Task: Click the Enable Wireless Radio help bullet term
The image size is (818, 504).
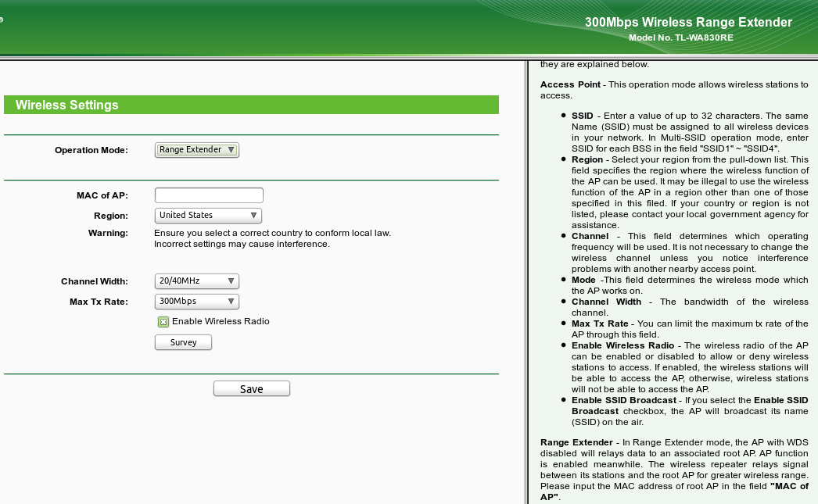Action: click(x=623, y=345)
